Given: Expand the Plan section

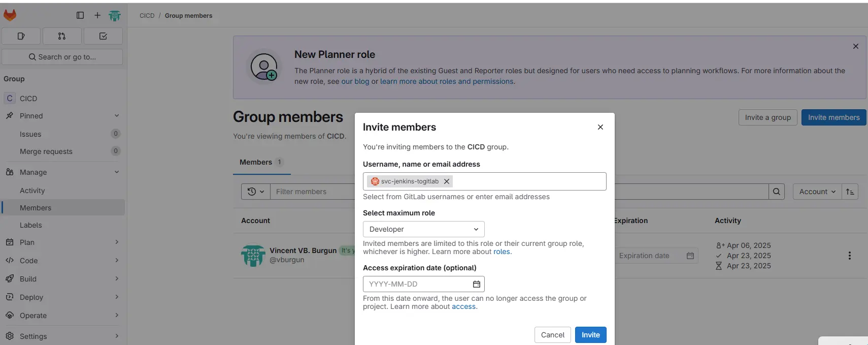Looking at the screenshot, I should tap(117, 242).
